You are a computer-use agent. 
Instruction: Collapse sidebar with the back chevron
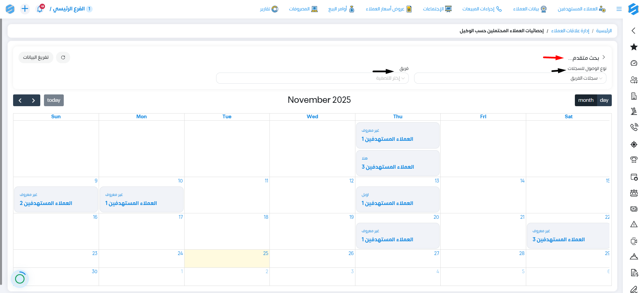(x=633, y=31)
